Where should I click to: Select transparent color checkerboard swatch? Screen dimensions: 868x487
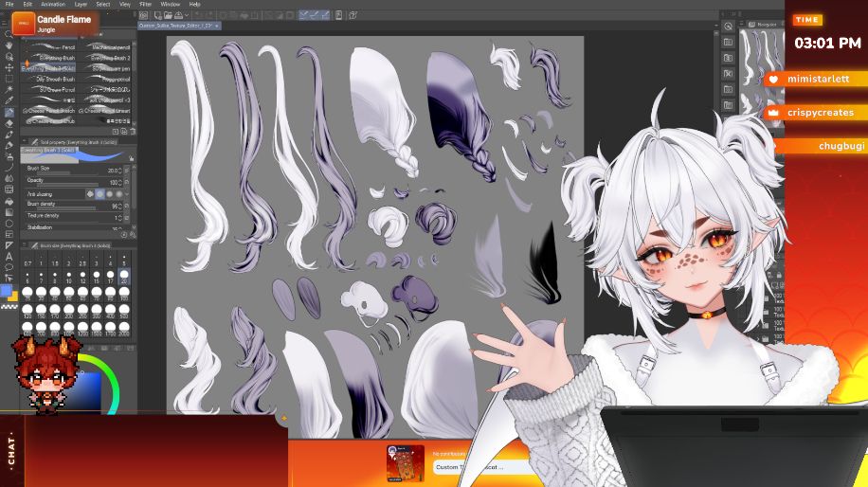(9, 306)
